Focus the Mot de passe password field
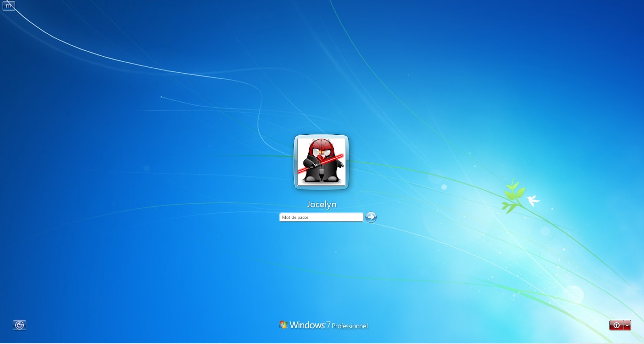 coord(321,217)
